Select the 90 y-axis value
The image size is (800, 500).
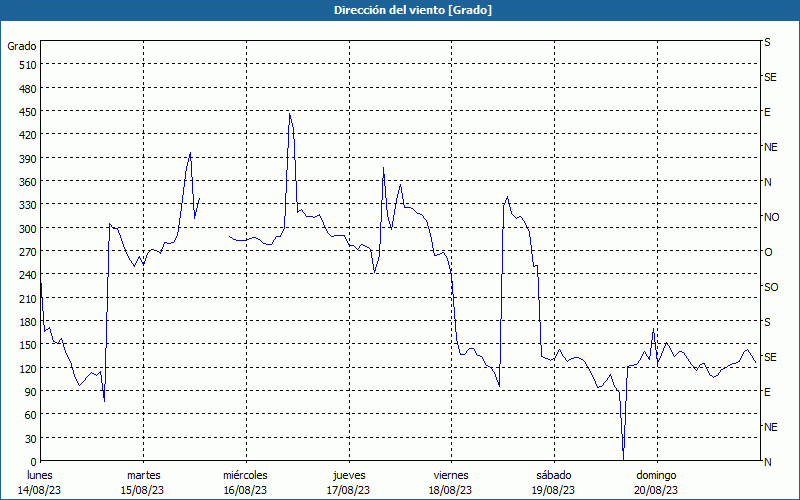click(31, 392)
